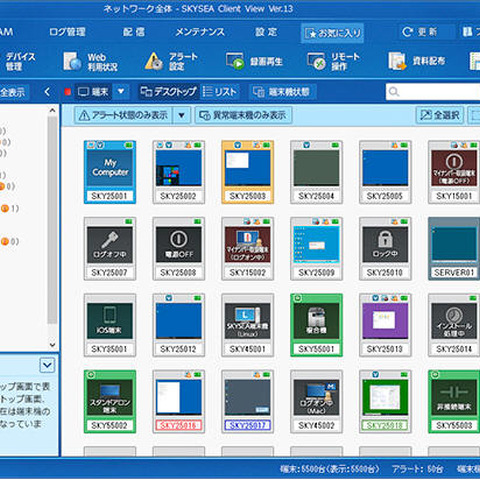Start リモート操作 tool

tap(333, 62)
